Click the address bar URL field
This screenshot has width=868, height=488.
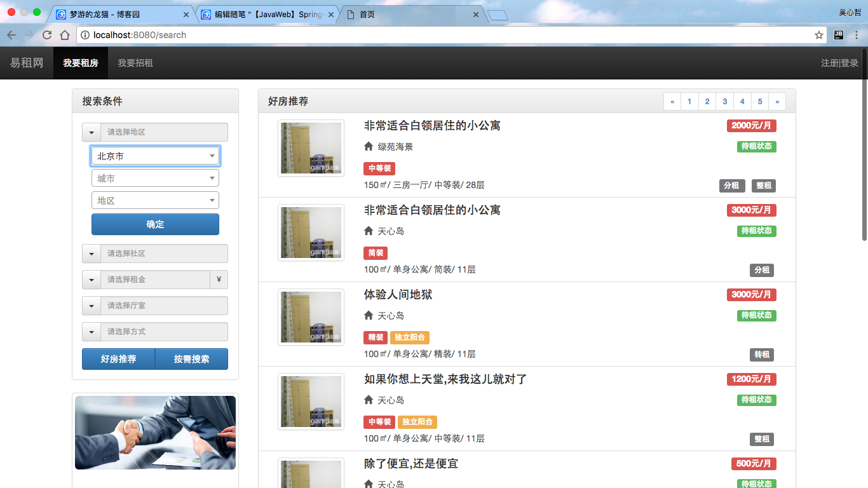pyautogui.click(x=451, y=35)
